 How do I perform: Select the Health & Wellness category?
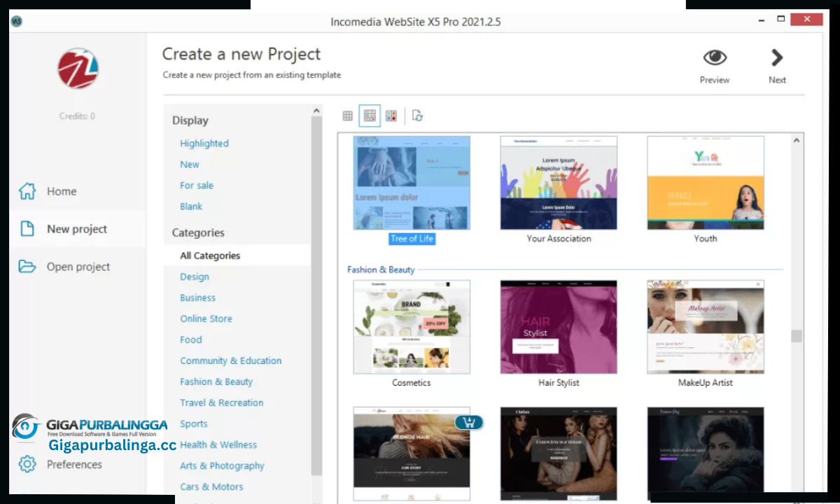tap(218, 444)
